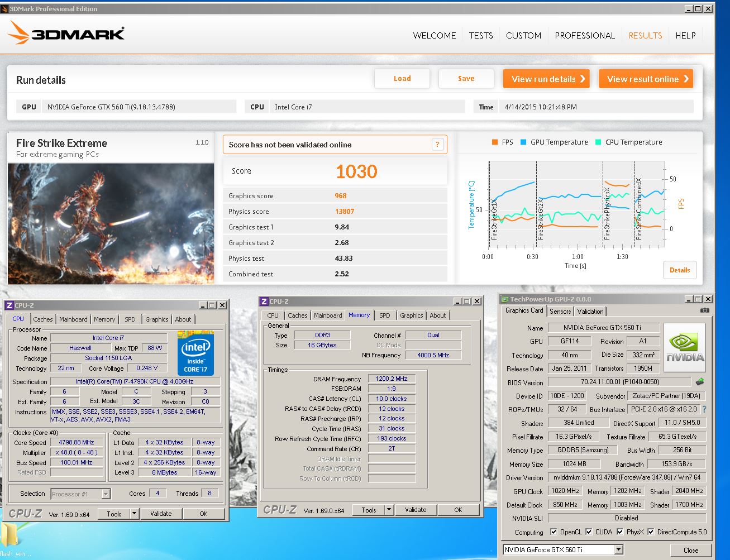Open the Processor #1 selection dropdown
The image size is (730, 560).
(106, 494)
